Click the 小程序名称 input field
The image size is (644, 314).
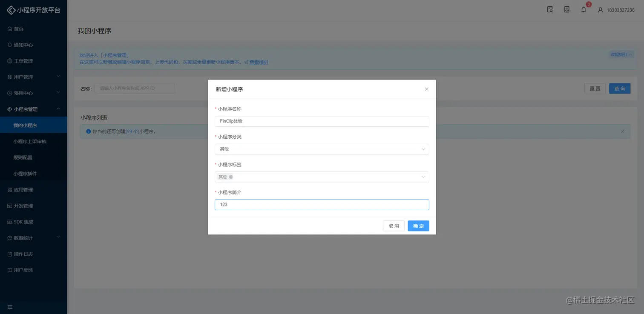(322, 121)
